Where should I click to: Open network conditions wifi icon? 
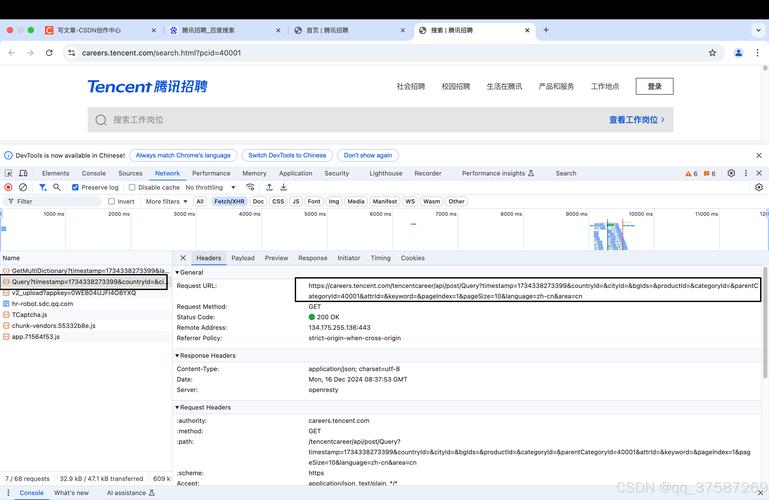250,187
